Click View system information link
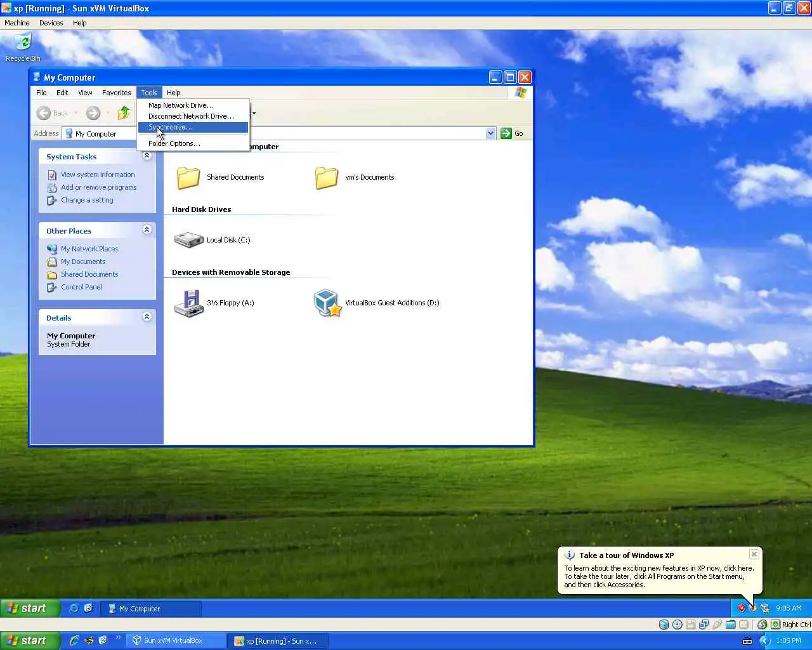Viewport: 812px width, 650px height. 98,175
